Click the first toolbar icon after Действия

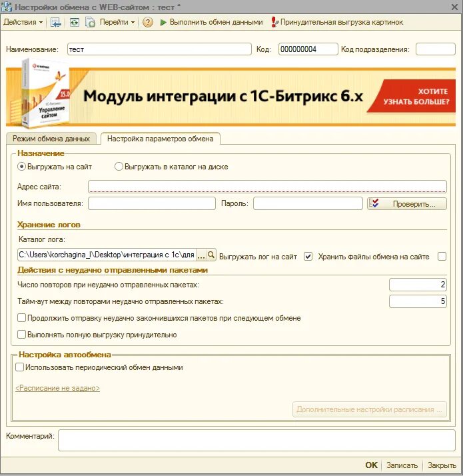pyautogui.click(x=55, y=22)
